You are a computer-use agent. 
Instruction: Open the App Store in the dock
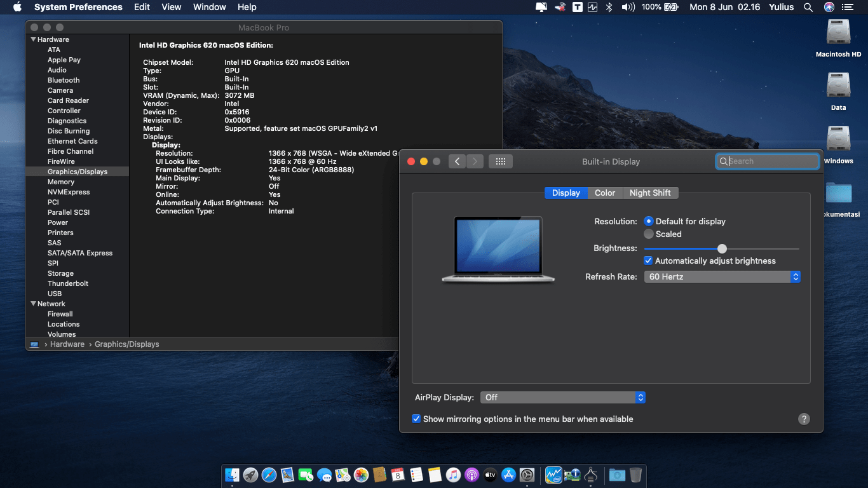click(508, 475)
